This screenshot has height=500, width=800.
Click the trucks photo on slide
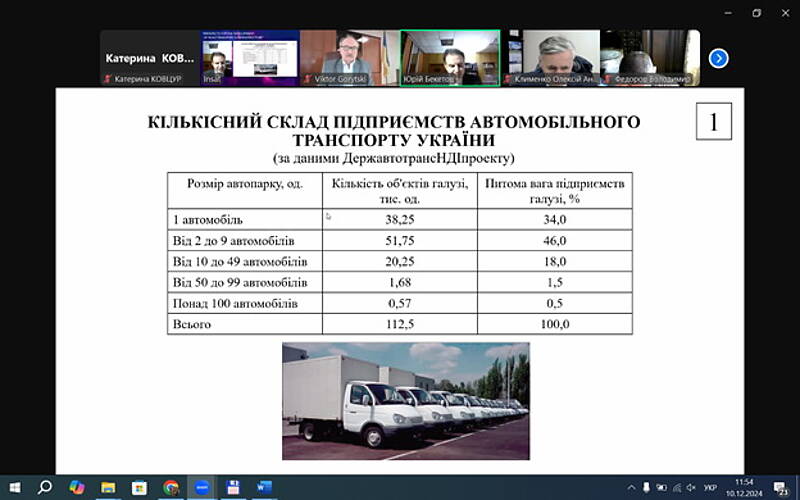[x=406, y=401]
